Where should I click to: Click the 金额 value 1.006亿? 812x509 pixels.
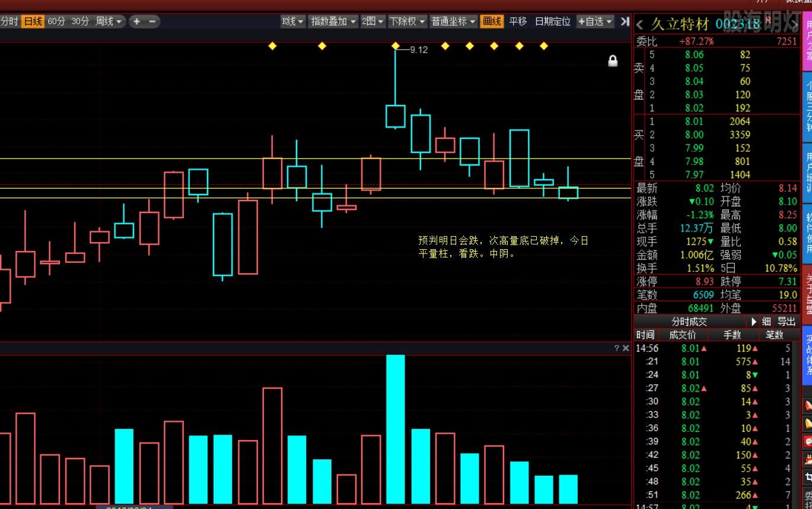pos(697,255)
